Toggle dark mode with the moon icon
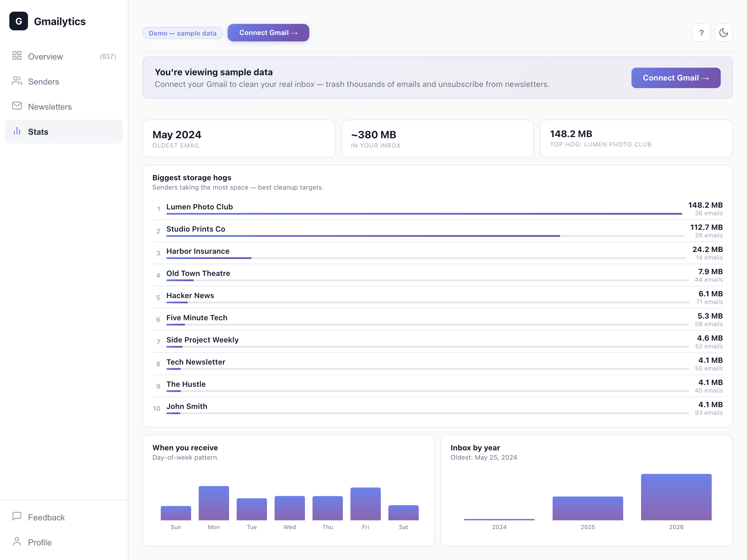Image resolution: width=747 pixels, height=560 pixels. pos(724,33)
